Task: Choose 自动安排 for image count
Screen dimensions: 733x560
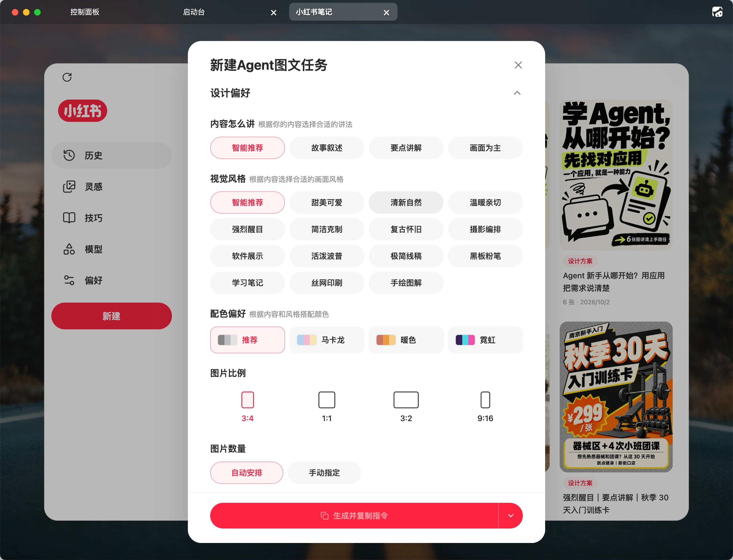Action: point(247,473)
